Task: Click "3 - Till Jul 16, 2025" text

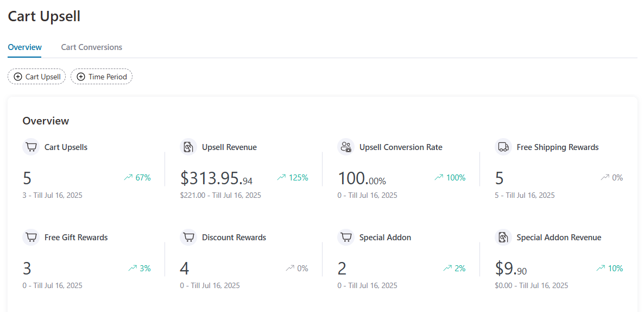Action: 53,195
